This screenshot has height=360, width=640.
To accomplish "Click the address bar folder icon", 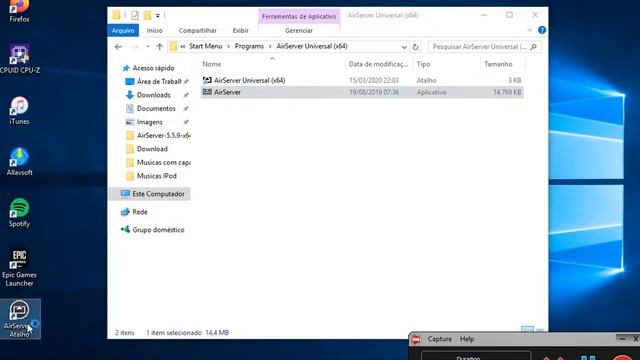I will coord(173,47).
